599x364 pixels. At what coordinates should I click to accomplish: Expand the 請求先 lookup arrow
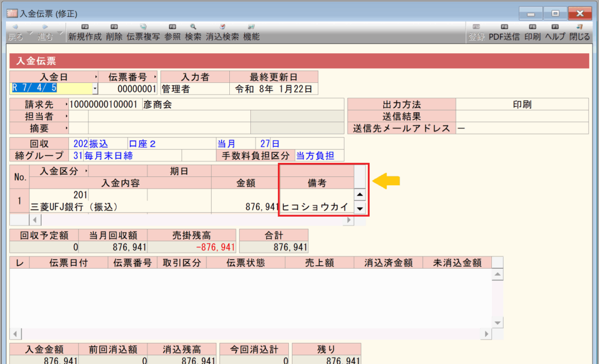click(66, 105)
